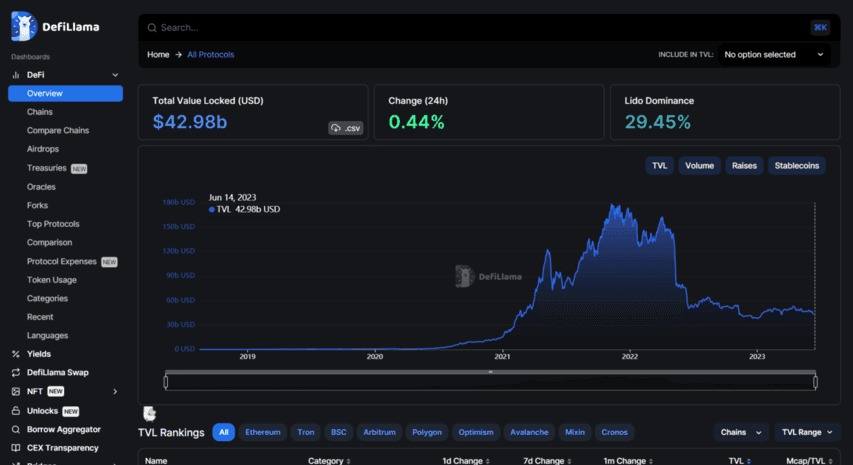The width and height of the screenshot is (853, 465).
Task: Open the Chains filter dropdown
Action: (x=741, y=432)
